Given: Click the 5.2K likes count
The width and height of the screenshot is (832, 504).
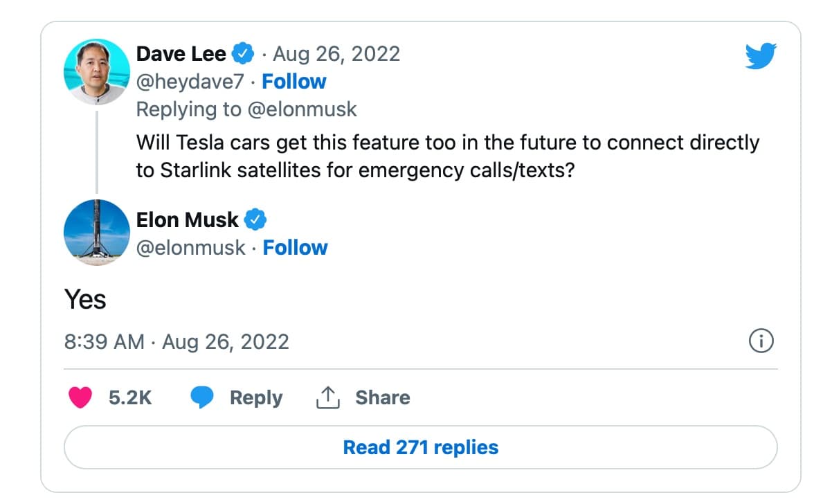Looking at the screenshot, I should tap(130, 397).
